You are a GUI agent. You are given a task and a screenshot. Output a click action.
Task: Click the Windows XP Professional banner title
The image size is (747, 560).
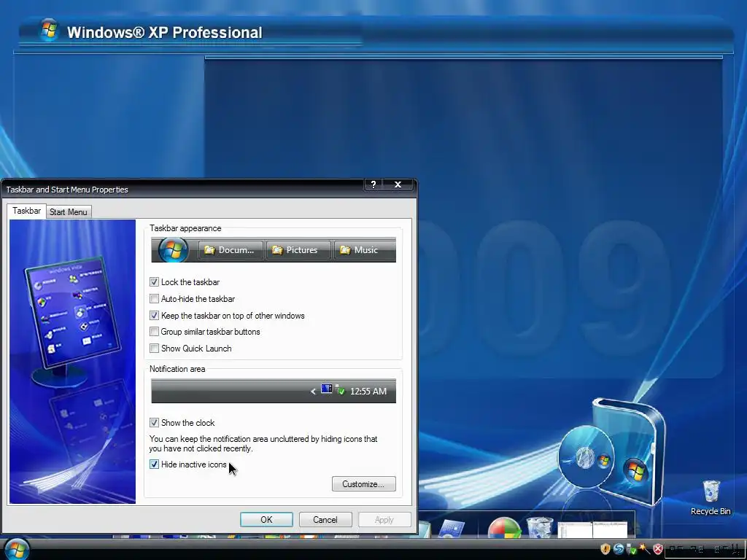[164, 32]
